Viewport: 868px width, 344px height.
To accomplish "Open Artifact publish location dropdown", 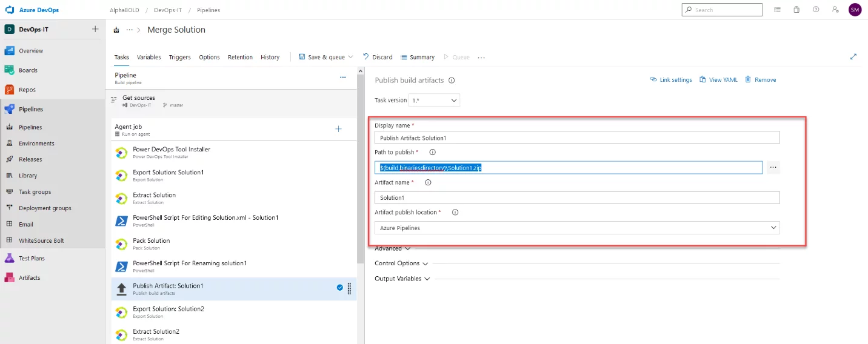I will 577,228.
